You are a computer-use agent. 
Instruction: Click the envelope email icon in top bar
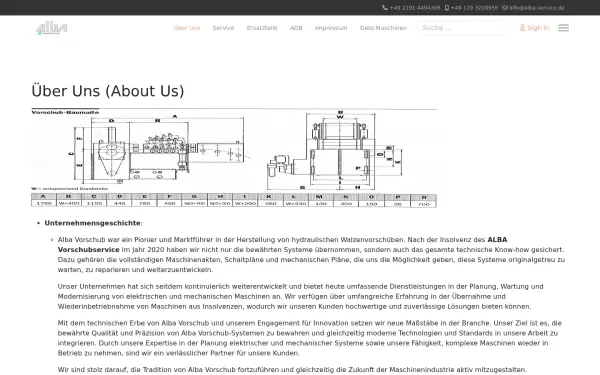click(x=505, y=8)
